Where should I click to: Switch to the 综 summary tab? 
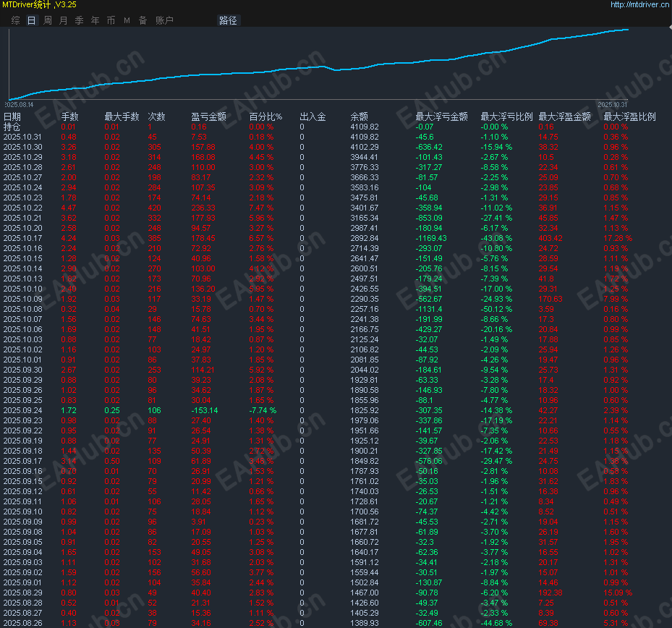pyautogui.click(x=16, y=20)
